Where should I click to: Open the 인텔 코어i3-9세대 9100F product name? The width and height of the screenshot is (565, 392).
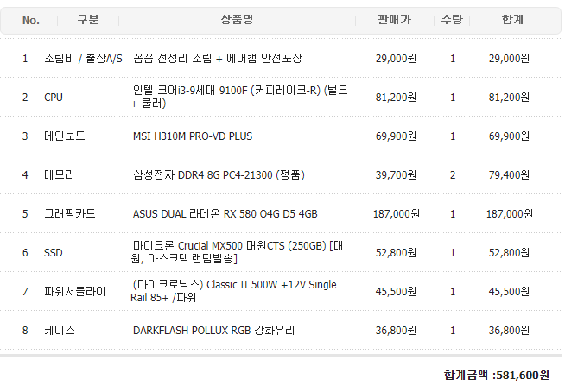point(239,97)
